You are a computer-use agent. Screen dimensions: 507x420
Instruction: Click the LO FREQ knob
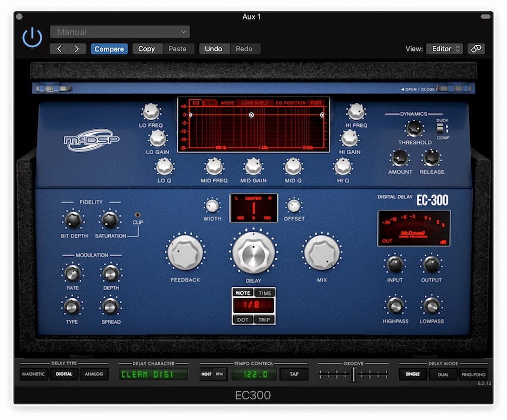point(151,112)
